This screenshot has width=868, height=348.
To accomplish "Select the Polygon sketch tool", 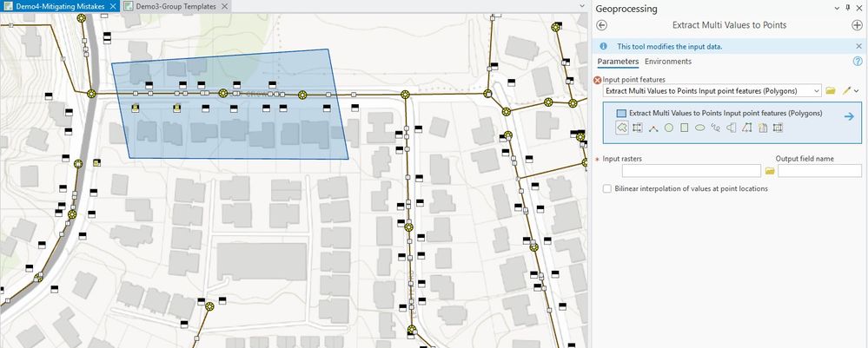I will pyautogui.click(x=621, y=128).
